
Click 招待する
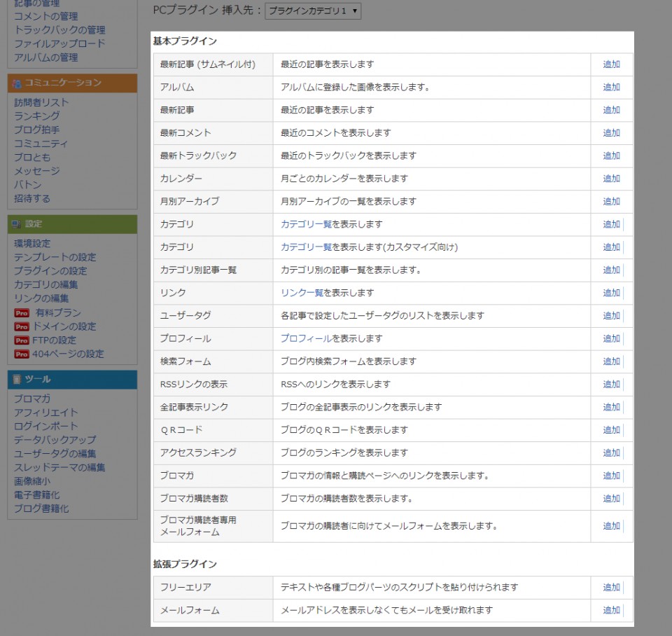(x=32, y=198)
